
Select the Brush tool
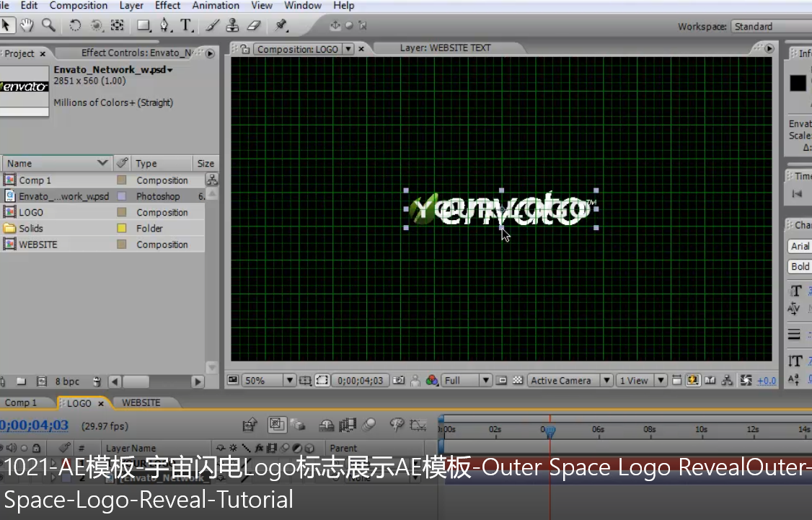[212, 25]
